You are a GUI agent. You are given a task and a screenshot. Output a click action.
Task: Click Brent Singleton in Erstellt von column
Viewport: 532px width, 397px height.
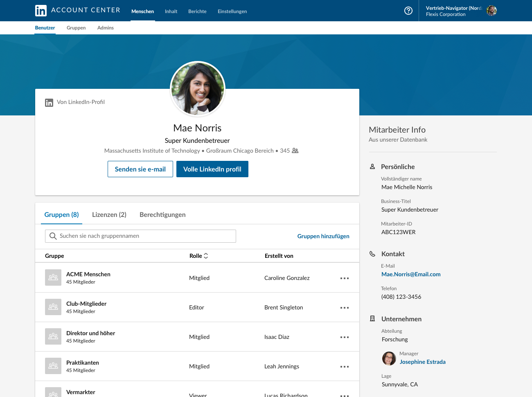pos(284,307)
